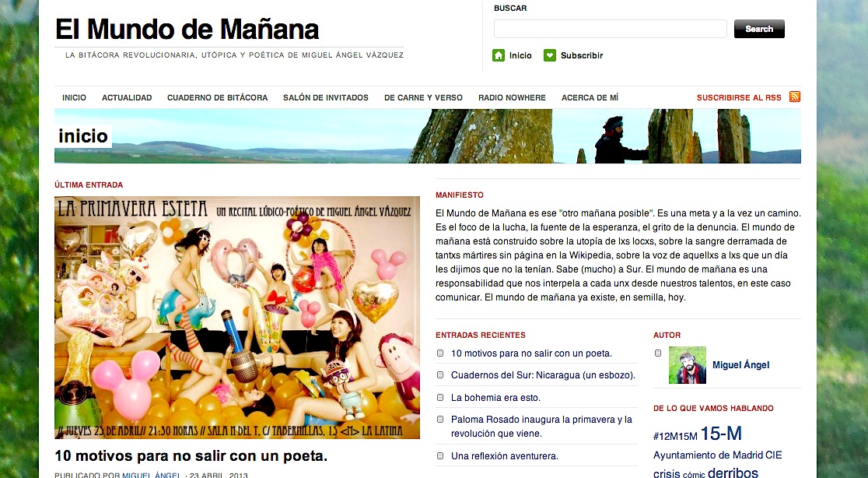
Task: Select Radio Nowhere in navigation bar
Action: (x=512, y=97)
